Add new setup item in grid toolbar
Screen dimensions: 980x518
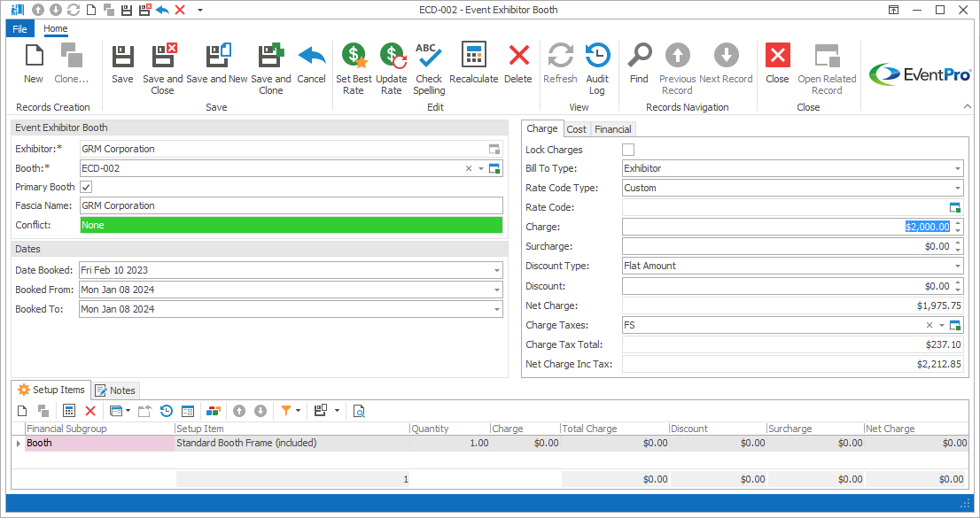[x=22, y=411]
